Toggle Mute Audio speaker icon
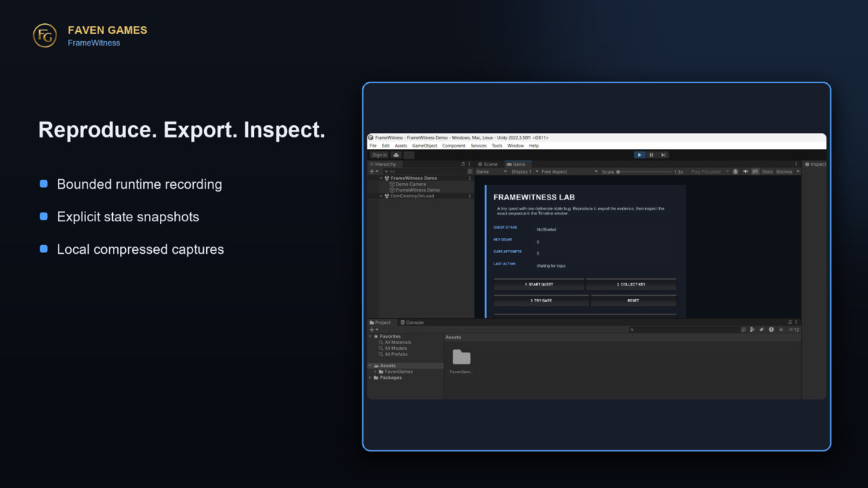Screen dimensions: 868x488 (745, 171)
